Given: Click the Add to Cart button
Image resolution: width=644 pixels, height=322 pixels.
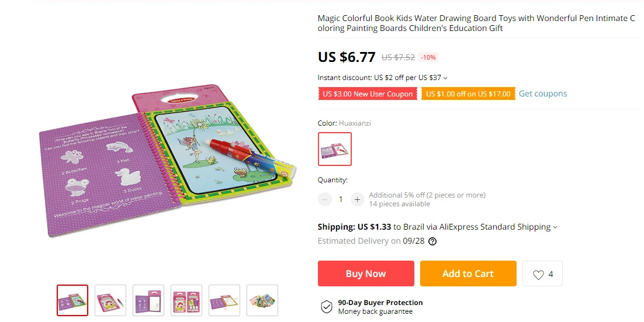Looking at the screenshot, I should (468, 273).
